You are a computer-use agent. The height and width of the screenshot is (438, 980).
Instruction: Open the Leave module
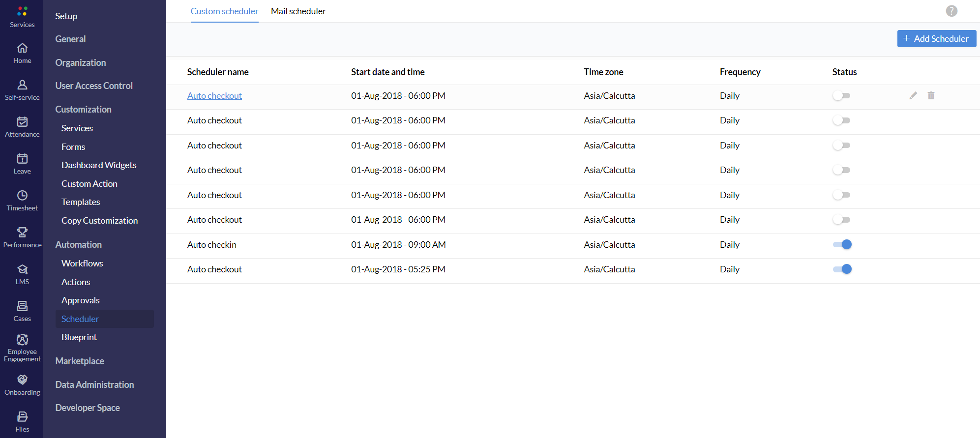click(x=22, y=164)
